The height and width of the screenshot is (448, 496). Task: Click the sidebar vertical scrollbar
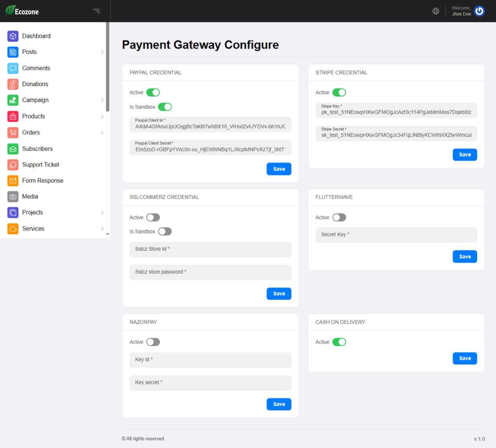[107, 68]
